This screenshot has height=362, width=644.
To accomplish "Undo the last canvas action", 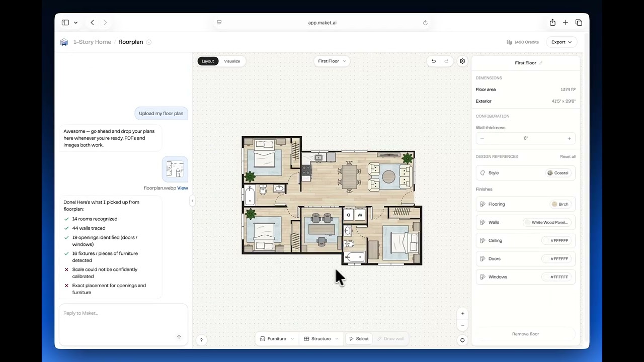I will (x=434, y=61).
